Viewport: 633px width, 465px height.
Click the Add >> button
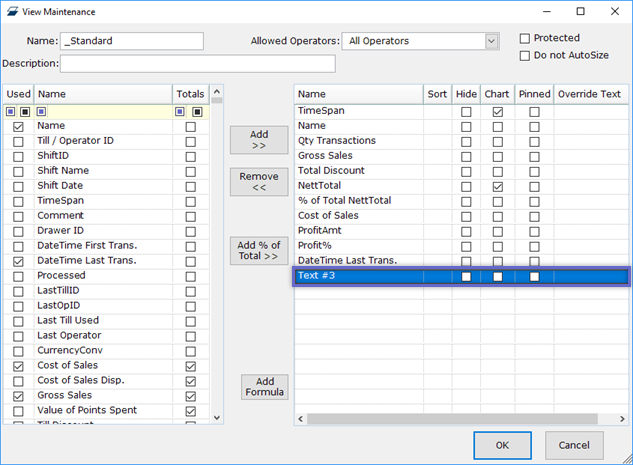pos(259,140)
